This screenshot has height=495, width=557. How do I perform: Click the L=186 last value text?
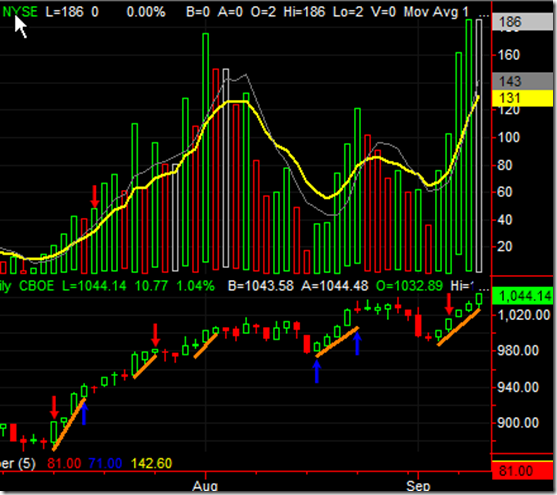tap(64, 12)
